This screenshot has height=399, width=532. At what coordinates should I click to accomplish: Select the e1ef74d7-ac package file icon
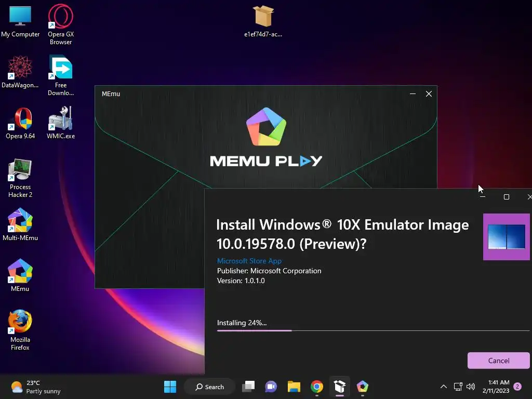click(263, 21)
